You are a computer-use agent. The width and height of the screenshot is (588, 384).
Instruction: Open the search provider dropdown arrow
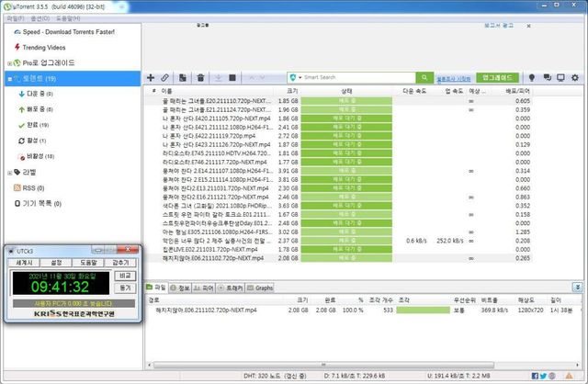coord(300,78)
